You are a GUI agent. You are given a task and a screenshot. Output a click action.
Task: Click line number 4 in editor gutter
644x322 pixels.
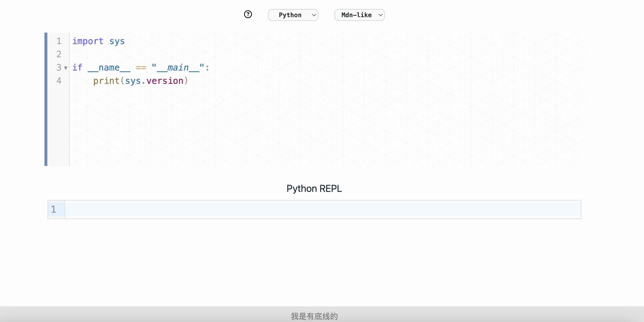(x=59, y=81)
